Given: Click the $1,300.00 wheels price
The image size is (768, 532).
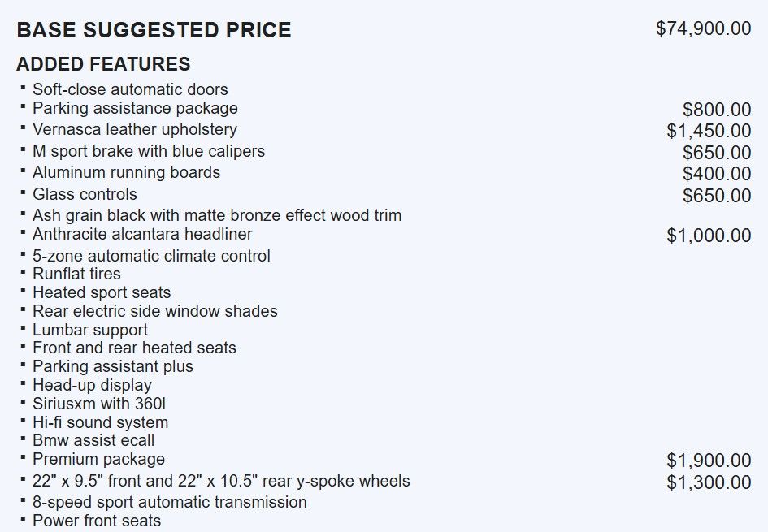Looking at the screenshot, I should (x=709, y=482).
